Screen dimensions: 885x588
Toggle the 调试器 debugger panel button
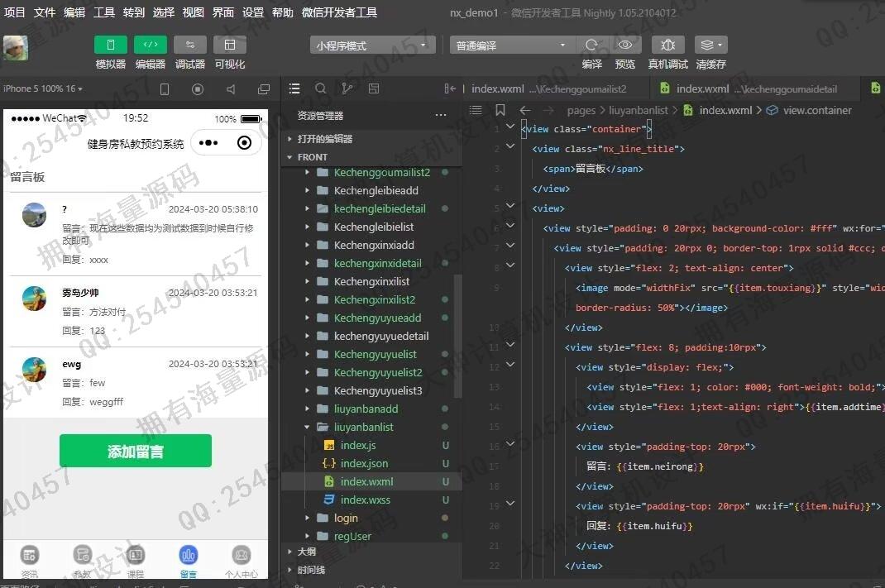click(189, 45)
